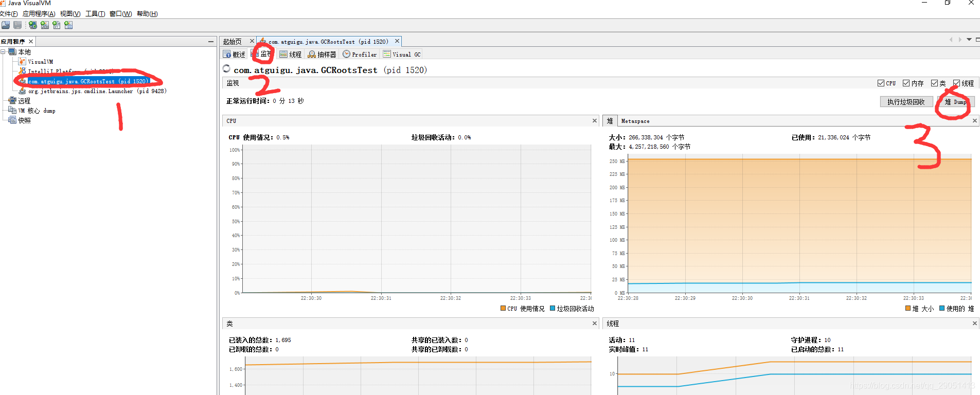Click the 使用的 堆 blue legend swatch
Screen dimensions: 980x395
point(942,309)
